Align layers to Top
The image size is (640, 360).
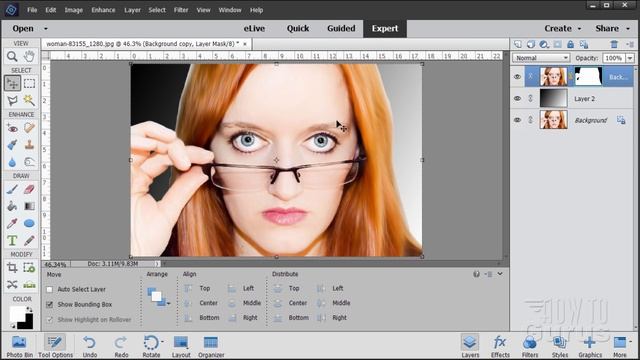tap(198, 289)
